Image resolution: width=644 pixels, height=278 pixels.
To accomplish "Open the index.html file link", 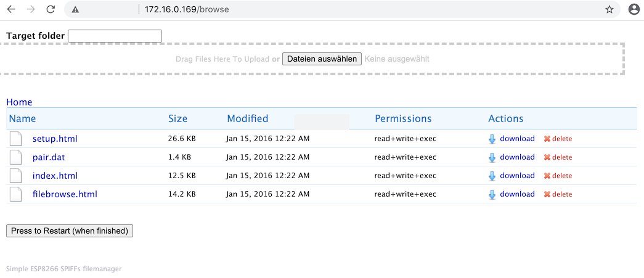I will click(x=55, y=176).
